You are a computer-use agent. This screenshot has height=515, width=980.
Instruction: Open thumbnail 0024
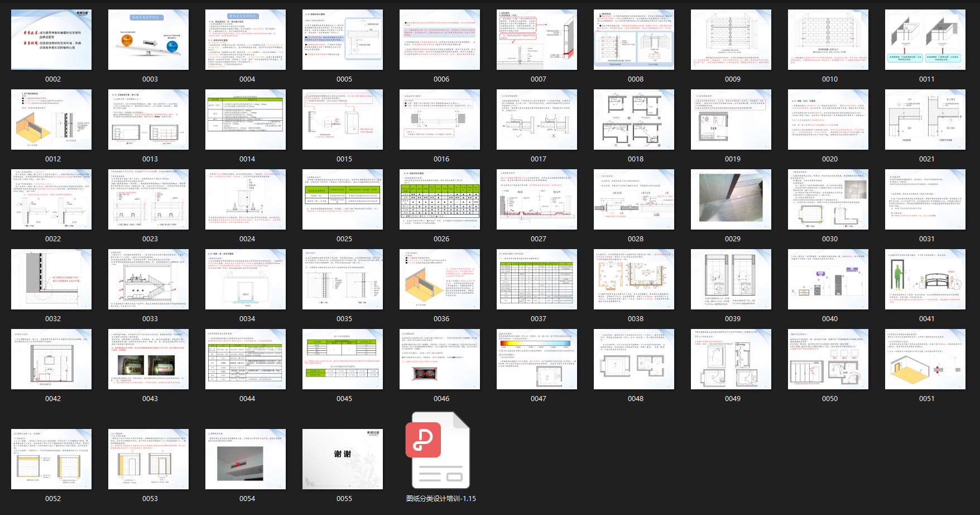(x=246, y=199)
